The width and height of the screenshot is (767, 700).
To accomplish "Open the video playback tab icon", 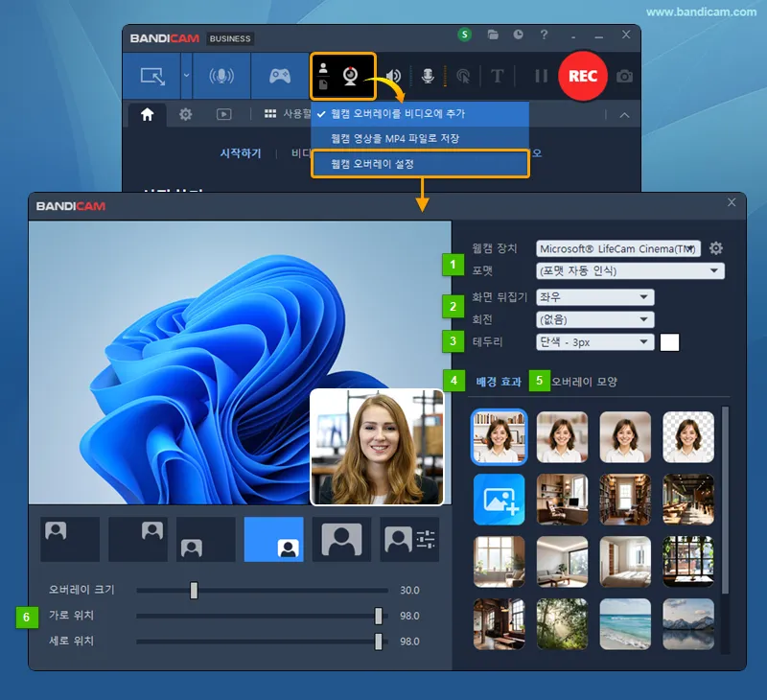I will 223,114.
